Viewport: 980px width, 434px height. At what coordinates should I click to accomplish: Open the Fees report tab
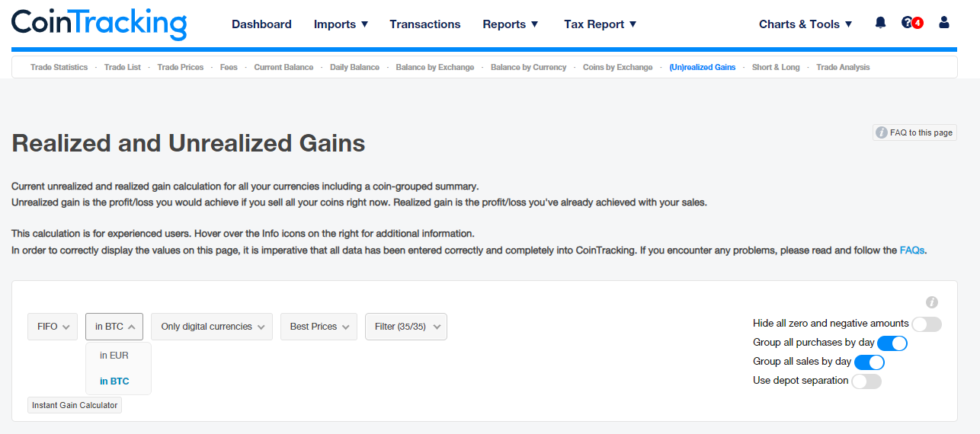[229, 67]
